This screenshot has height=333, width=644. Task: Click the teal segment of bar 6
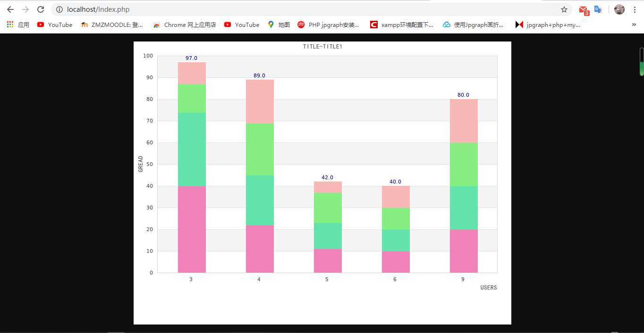pos(396,241)
